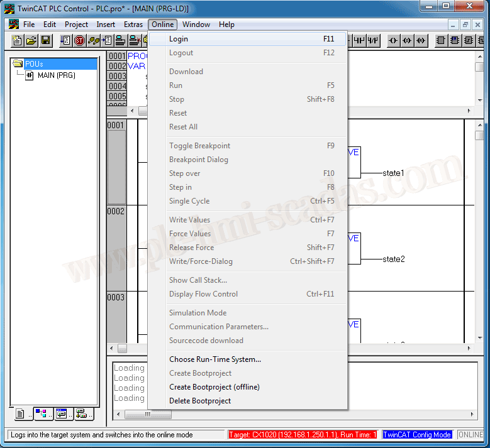Click the Open project folder icon
Screen dimensions: 490x448
click(31, 41)
